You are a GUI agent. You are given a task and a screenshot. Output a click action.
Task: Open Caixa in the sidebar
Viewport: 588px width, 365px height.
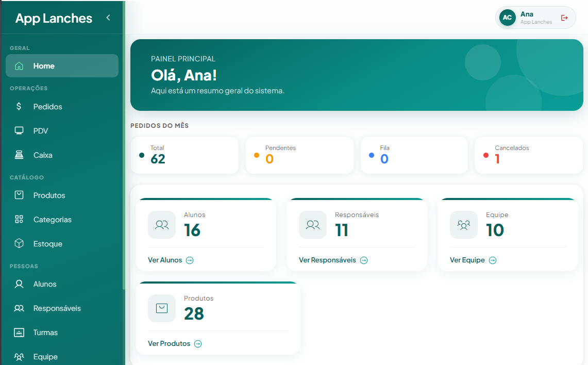tap(62, 155)
